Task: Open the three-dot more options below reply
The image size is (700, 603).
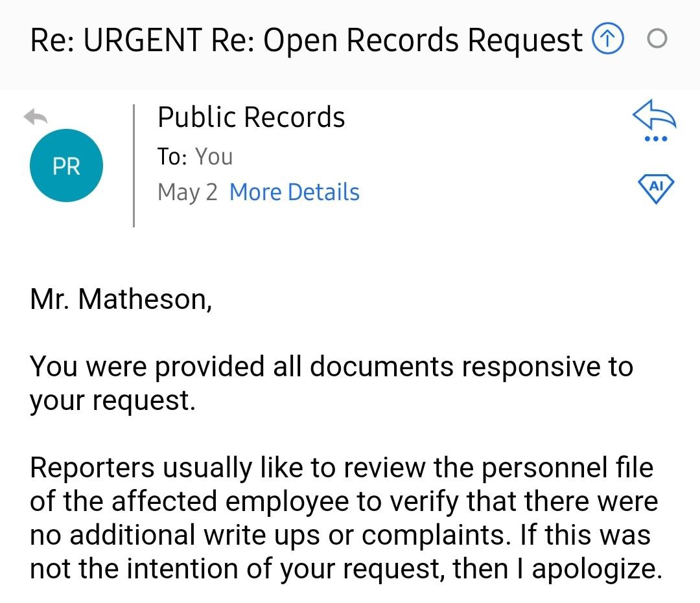Action: pyautogui.click(x=656, y=139)
